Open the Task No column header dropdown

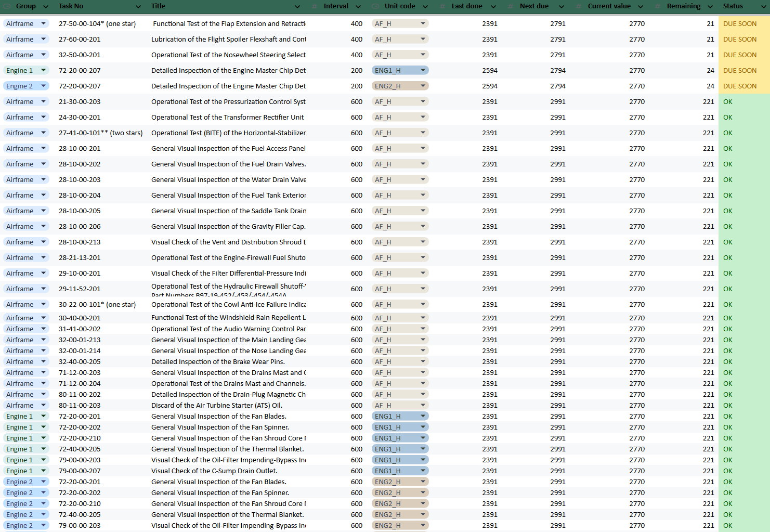[138, 6]
